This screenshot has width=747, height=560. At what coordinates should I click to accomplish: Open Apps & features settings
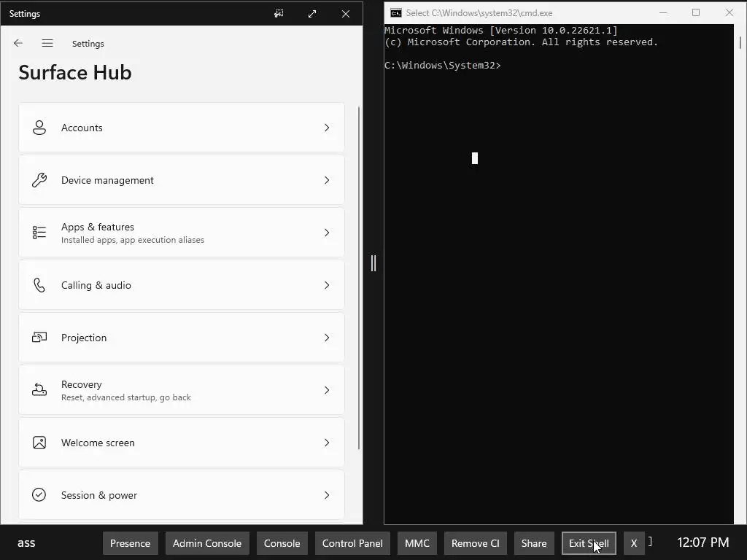[x=182, y=233]
